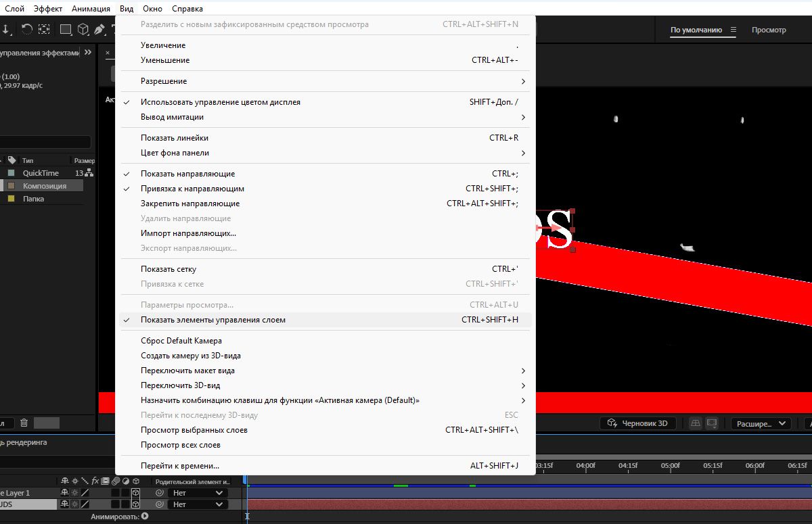Viewport: 812px width, 524px height.
Task: Toggle Shy switch for UDS layer
Action: pos(65,504)
